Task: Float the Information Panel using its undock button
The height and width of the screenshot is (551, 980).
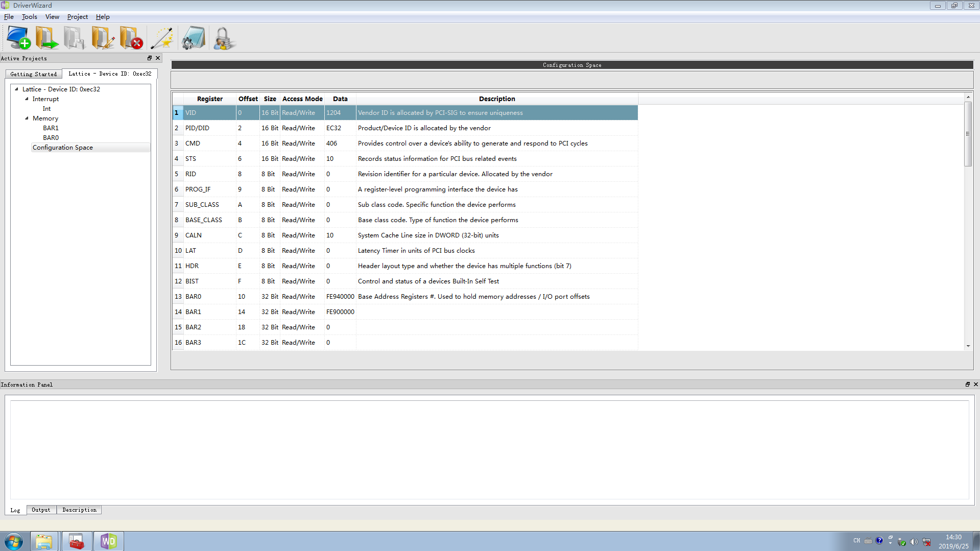Action: [967, 385]
